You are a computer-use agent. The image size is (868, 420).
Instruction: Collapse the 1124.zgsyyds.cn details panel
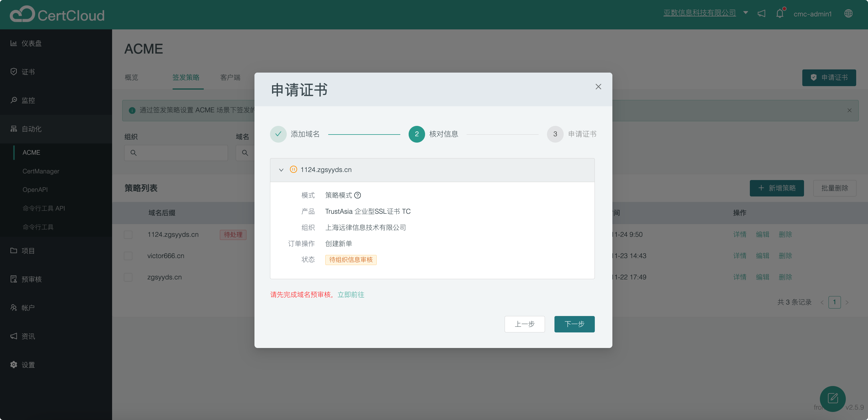point(282,170)
